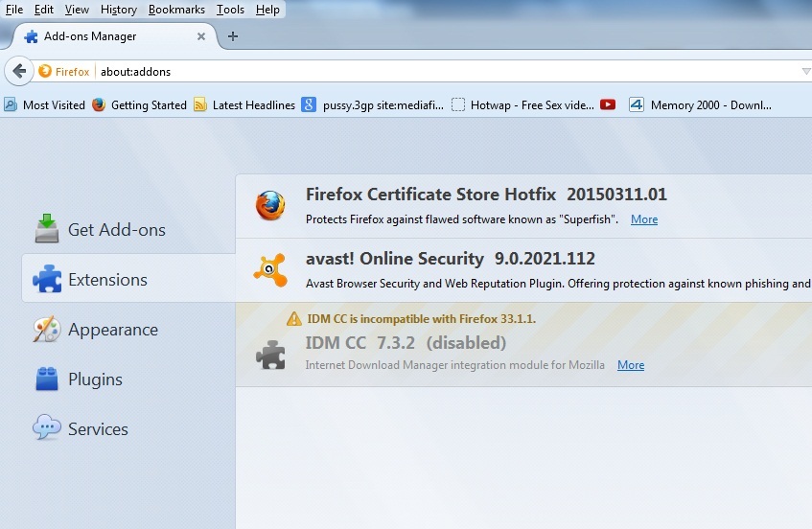Click the Memory 2000 bookmark favicon
The image size is (812, 529).
click(x=637, y=105)
